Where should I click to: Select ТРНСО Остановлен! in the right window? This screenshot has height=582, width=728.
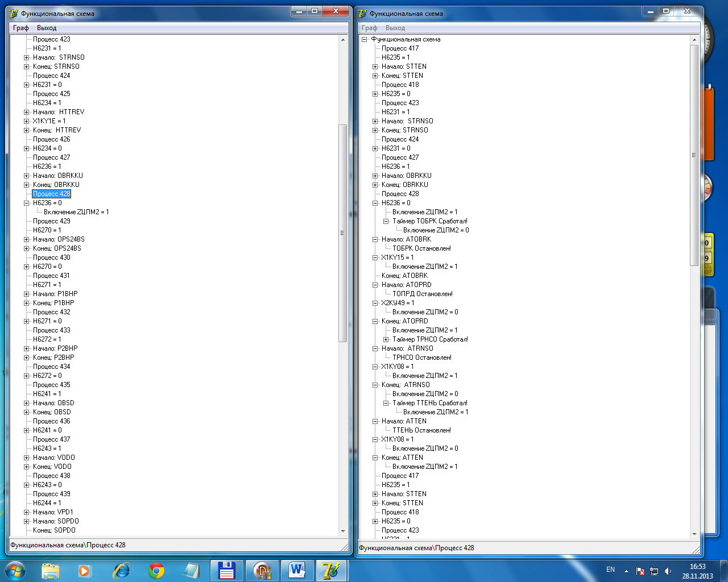(422, 357)
